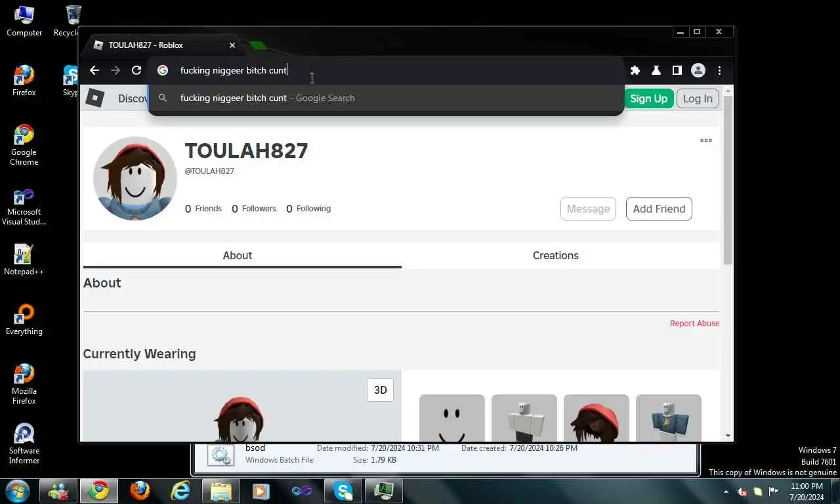The width and height of the screenshot is (840, 504).
Task: Open the Computer desktop icon
Action: point(24,21)
